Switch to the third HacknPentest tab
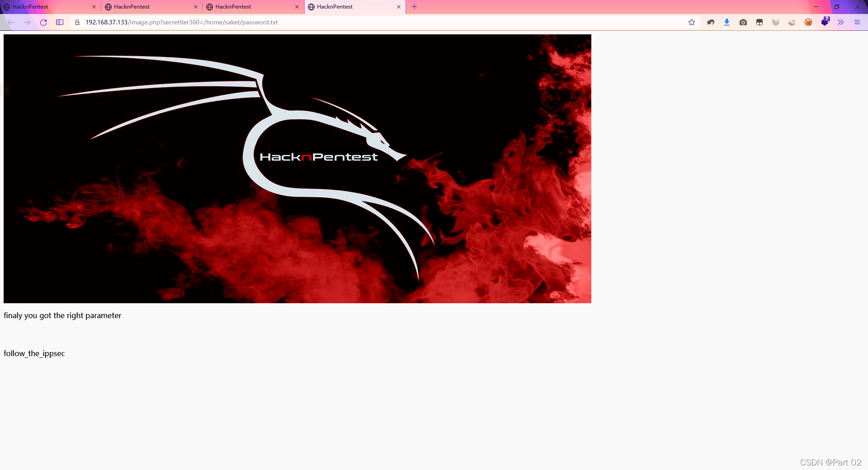This screenshot has width=868, height=470. pos(253,7)
